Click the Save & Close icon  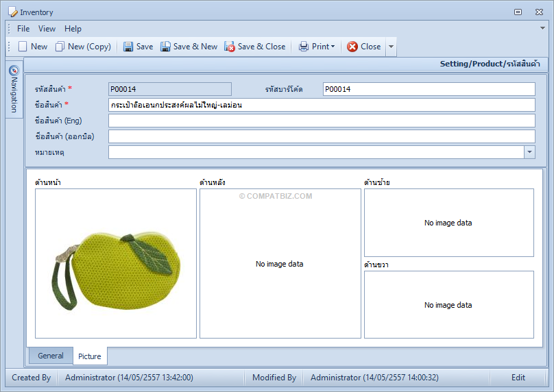(x=229, y=47)
